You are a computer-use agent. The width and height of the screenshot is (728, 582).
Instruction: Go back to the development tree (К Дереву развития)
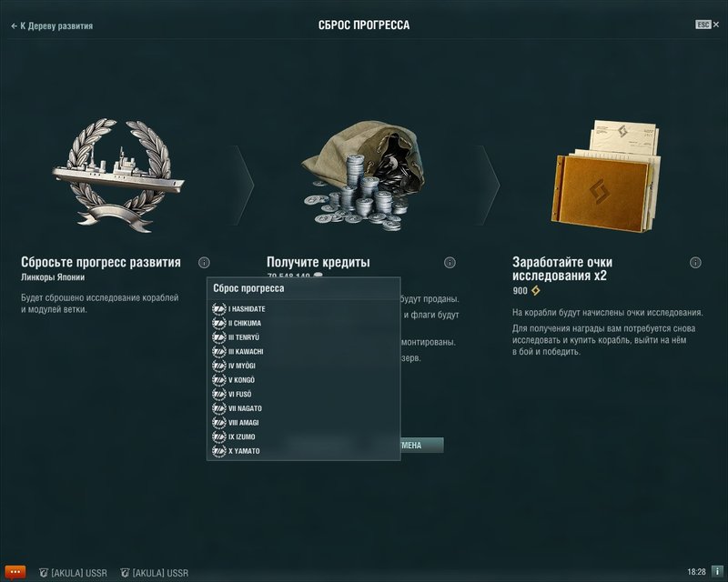tap(52, 26)
